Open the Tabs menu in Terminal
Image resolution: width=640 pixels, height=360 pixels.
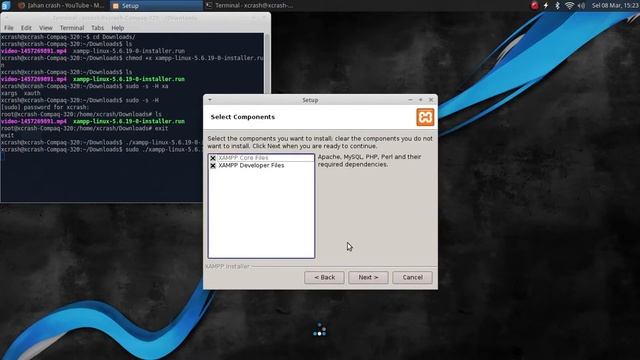[x=97, y=28]
